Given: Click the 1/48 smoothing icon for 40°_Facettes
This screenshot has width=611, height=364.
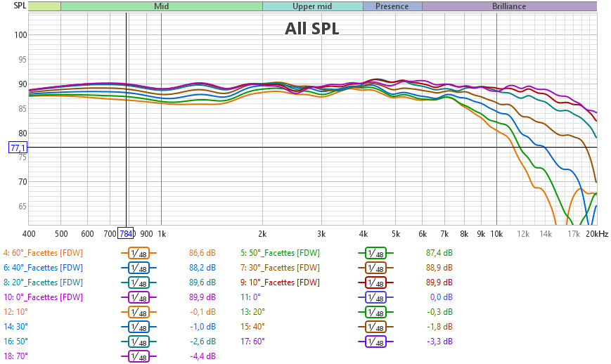Looking at the screenshot, I should tap(139, 268).
